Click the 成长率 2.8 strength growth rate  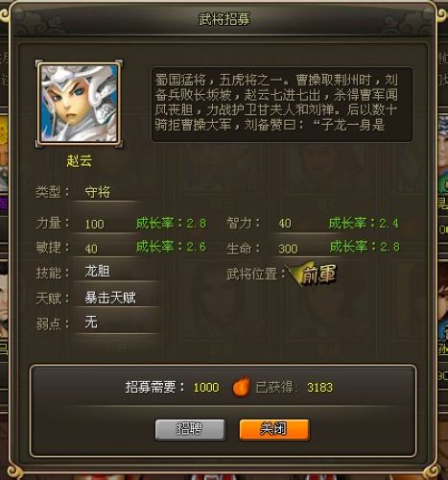tap(171, 223)
